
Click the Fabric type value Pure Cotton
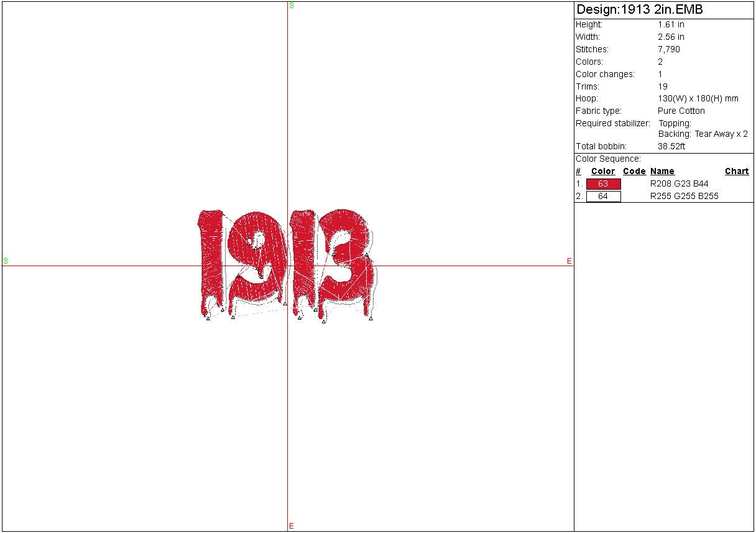(681, 111)
